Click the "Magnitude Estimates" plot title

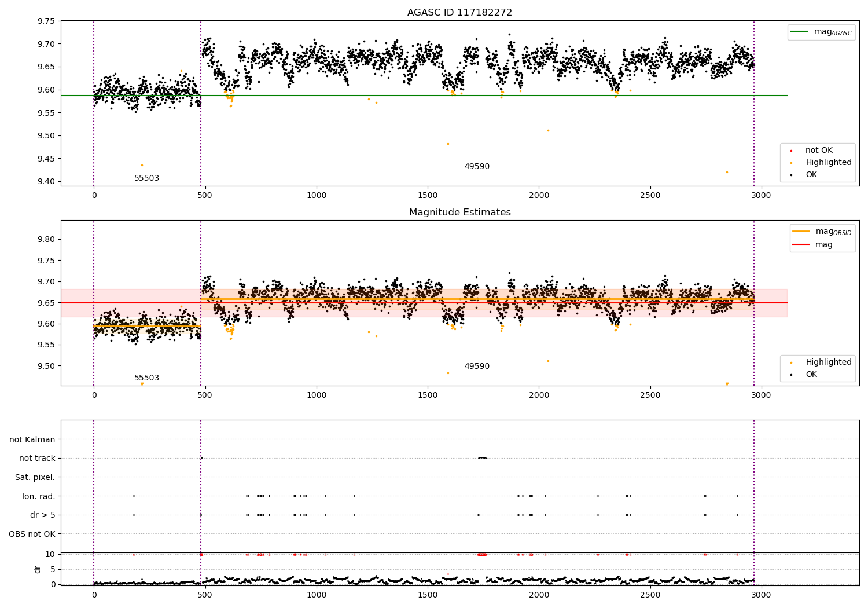(459, 213)
